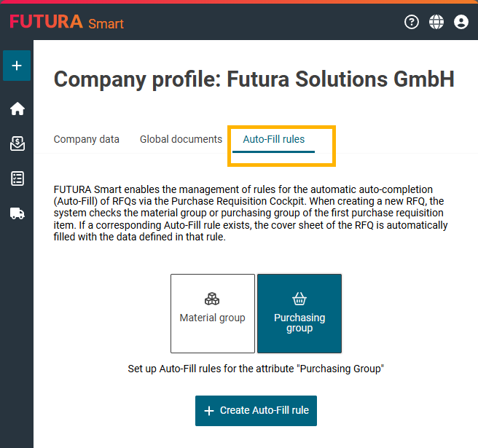The height and width of the screenshot is (448, 478).
Task: Click the basket icon in Purchasing group
Action: (x=299, y=299)
